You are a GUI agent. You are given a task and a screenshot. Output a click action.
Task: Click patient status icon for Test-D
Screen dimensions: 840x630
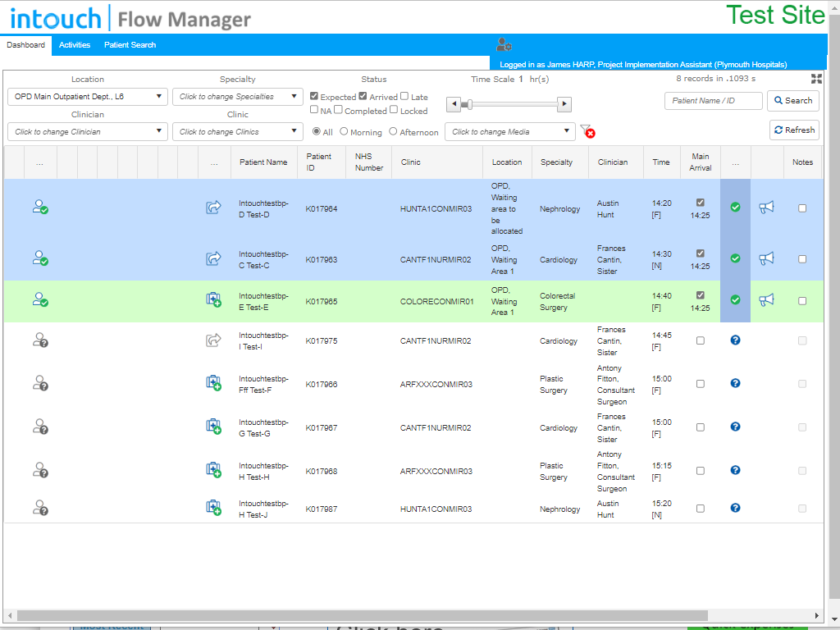tap(40, 207)
